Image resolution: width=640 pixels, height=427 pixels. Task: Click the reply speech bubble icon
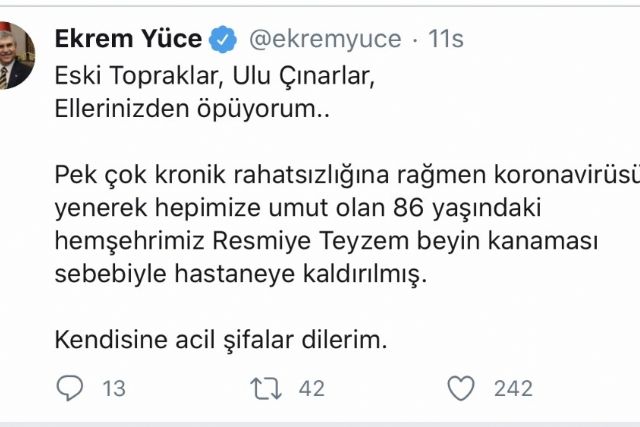coord(68,387)
